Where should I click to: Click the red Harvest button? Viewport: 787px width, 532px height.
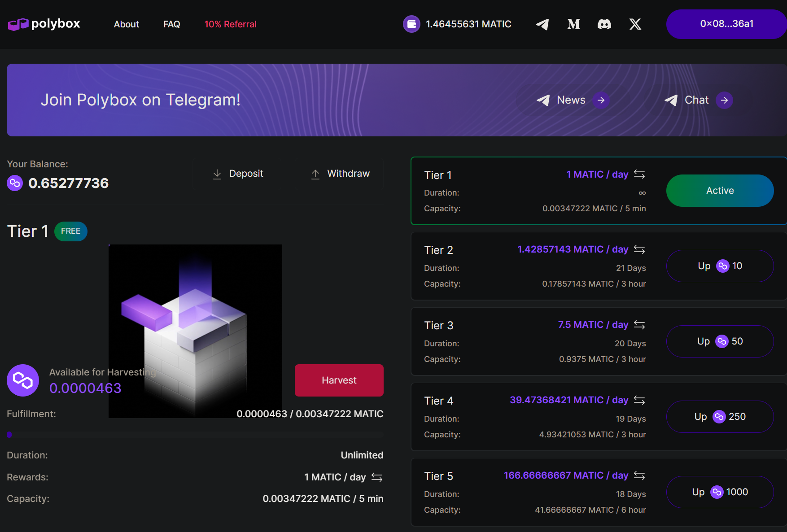click(339, 380)
